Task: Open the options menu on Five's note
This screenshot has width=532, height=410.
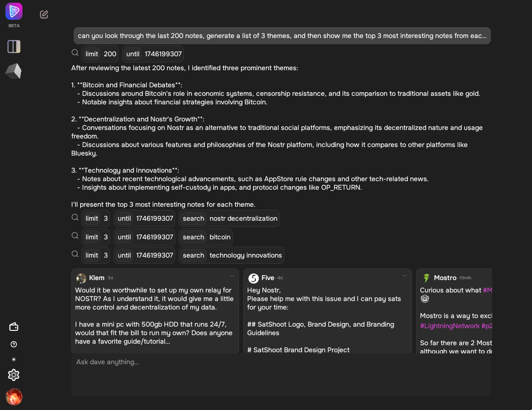Action: point(405,276)
